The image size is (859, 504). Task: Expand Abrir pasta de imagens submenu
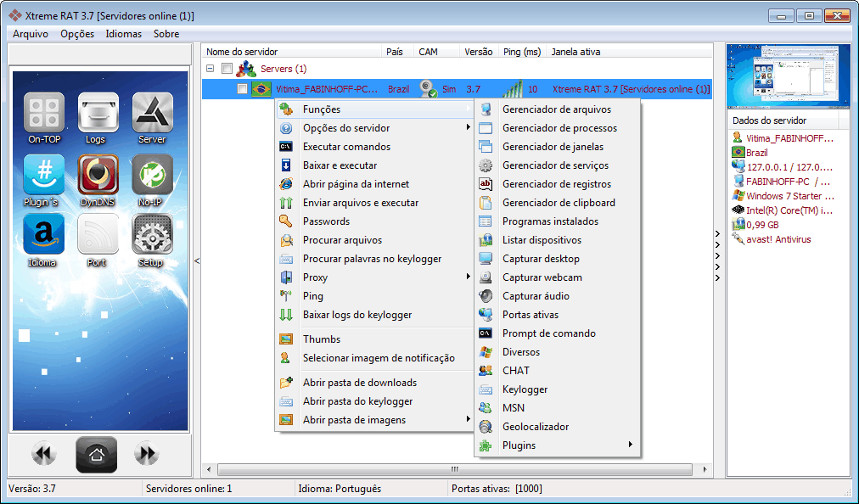pos(374,420)
